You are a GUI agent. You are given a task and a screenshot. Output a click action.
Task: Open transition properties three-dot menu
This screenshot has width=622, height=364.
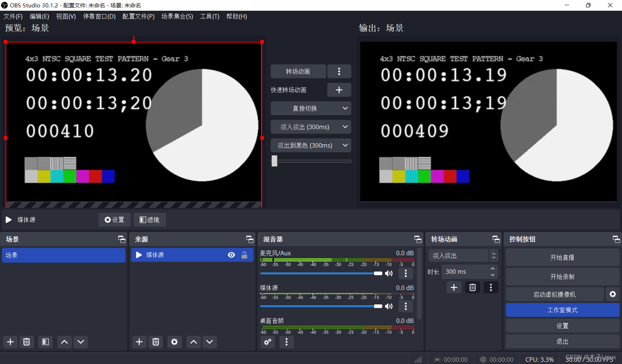[x=491, y=287]
